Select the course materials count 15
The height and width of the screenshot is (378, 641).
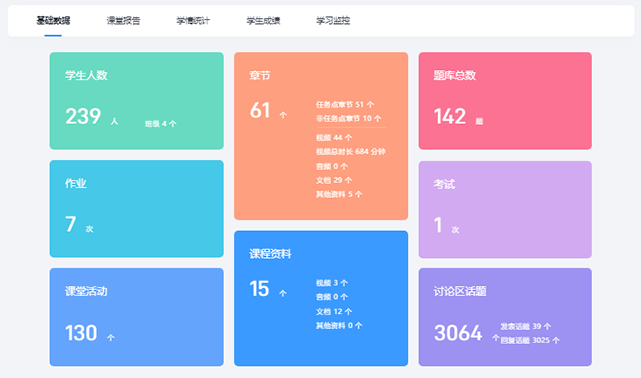(x=259, y=289)
